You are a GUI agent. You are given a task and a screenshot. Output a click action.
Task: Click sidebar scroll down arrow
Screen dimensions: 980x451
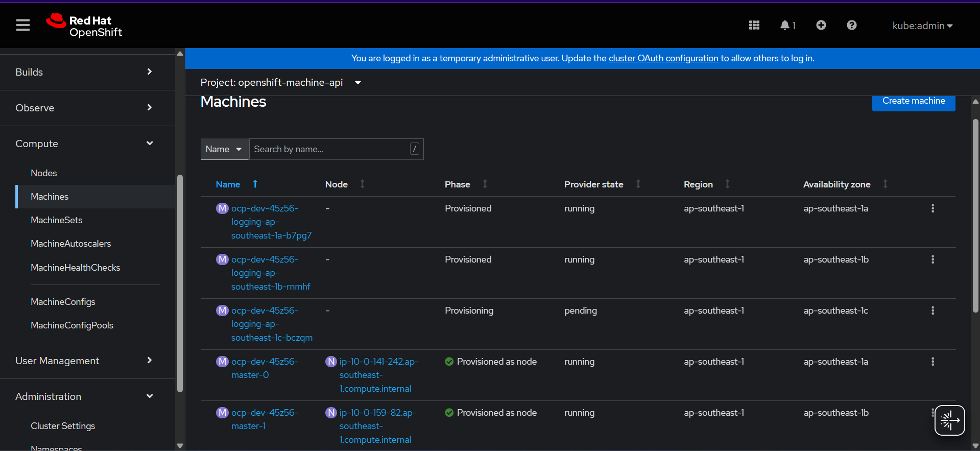(180, 446)
